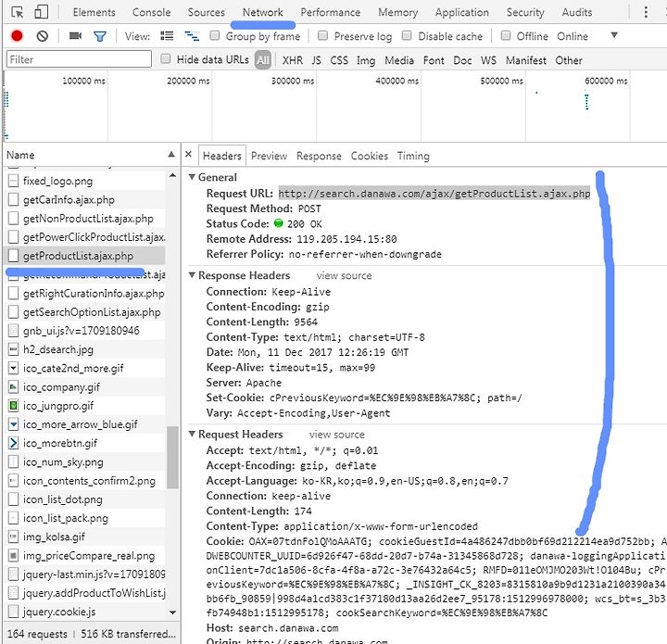Open the Sources panel tab
Screen dimensions: 667x644
click(x=207, y=12)
